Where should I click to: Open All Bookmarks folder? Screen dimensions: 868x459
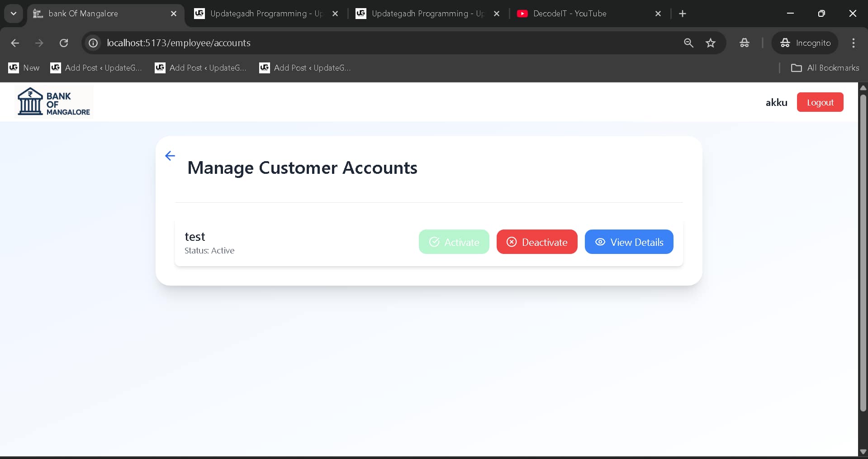click(x=825, y=68)
